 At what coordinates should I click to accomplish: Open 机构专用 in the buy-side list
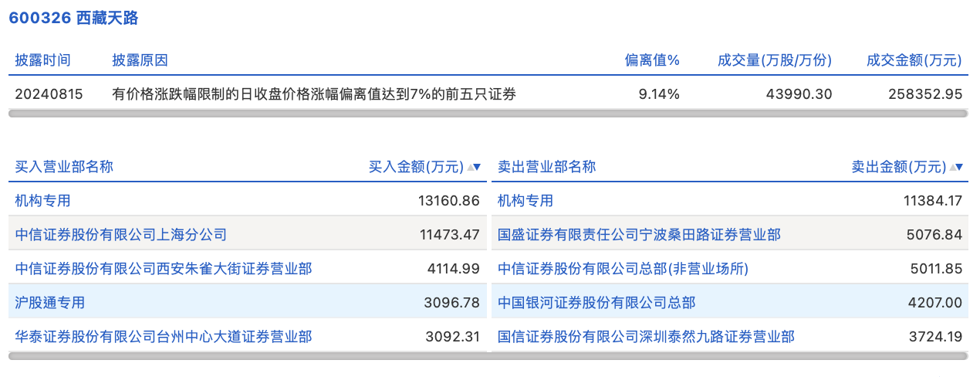(43, 201)
